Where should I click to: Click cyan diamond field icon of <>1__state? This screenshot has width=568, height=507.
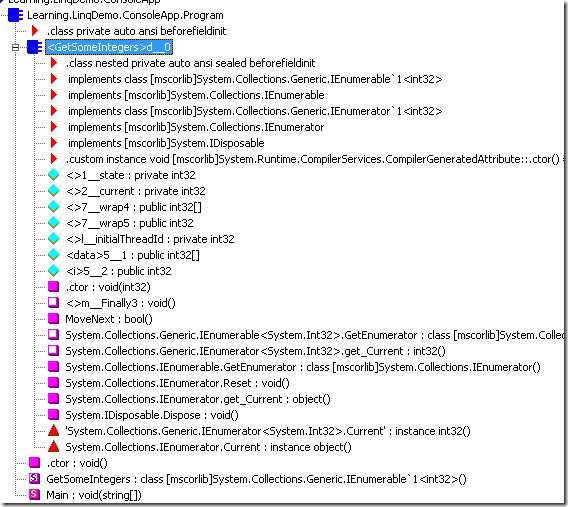54,175
